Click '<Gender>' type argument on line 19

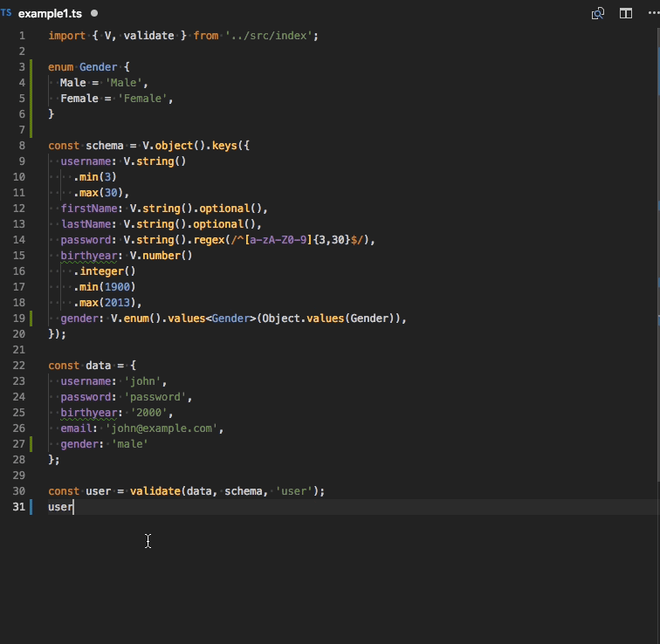coord(230,319)
